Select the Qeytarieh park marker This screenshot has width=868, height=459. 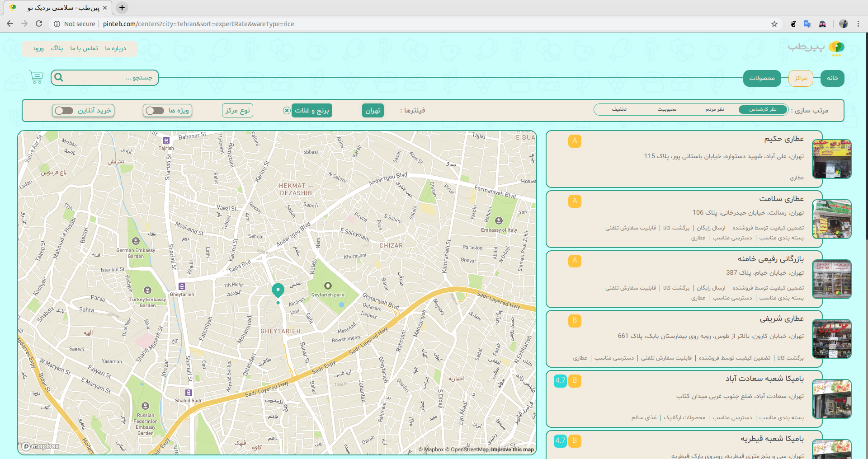coord(328,286)
